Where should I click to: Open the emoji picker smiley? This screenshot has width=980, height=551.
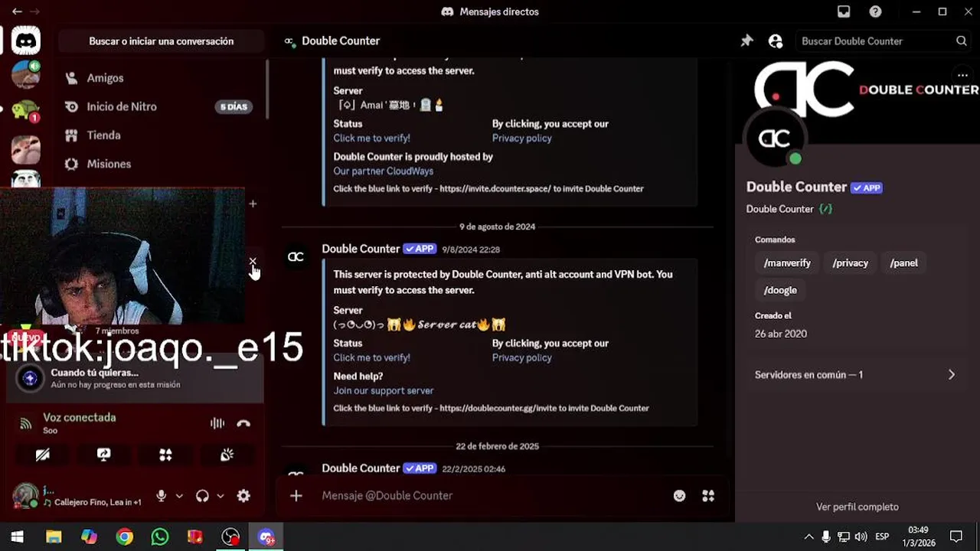679,496
